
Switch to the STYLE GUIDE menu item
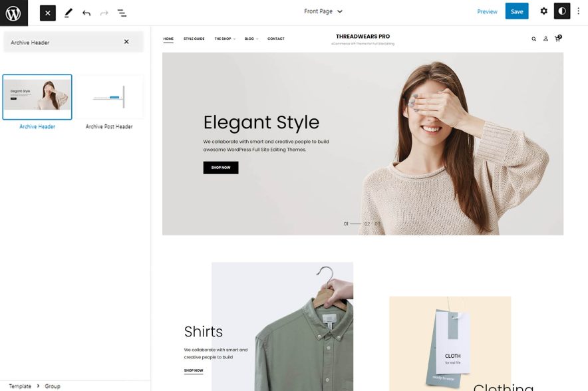pos(194,38)
